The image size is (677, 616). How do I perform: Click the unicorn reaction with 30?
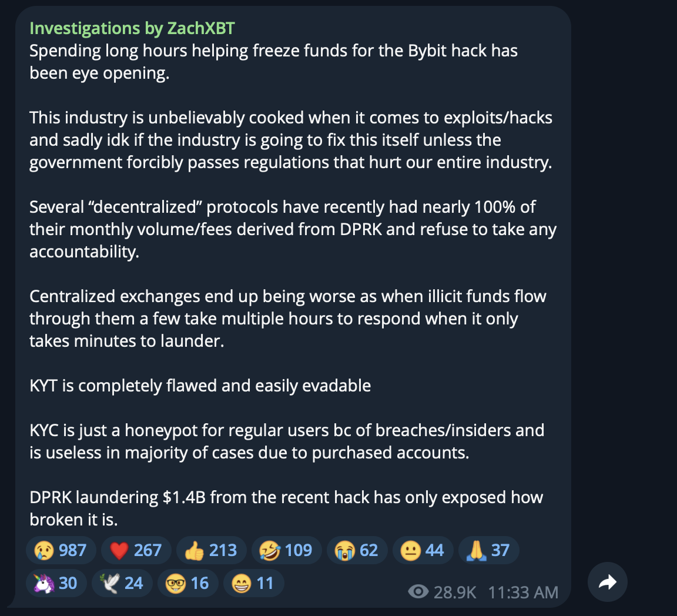click(x=56, y=583)
